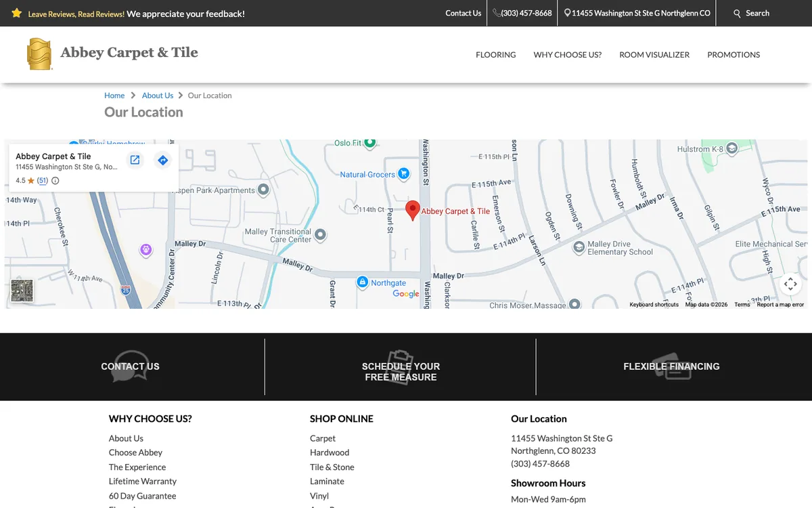Open Laminate under Shop Online
This screenshot has height=508, width=812.
[327, 482]
